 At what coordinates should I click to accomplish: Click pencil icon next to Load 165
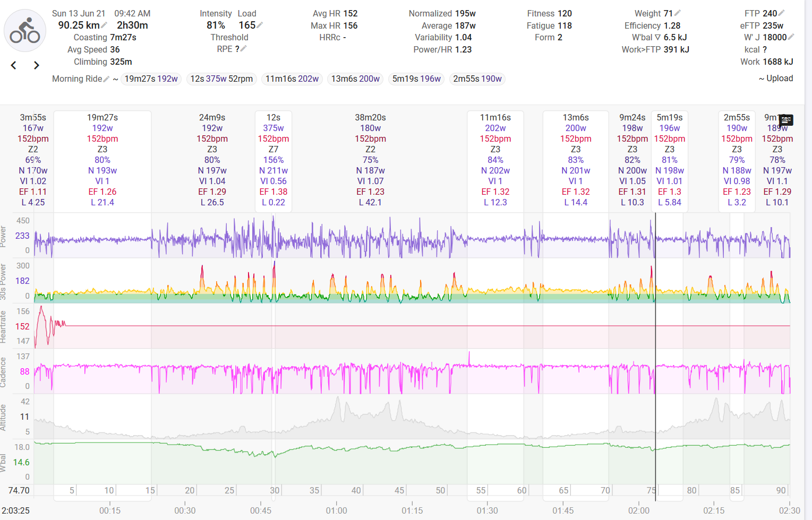[x=260, y=25]
